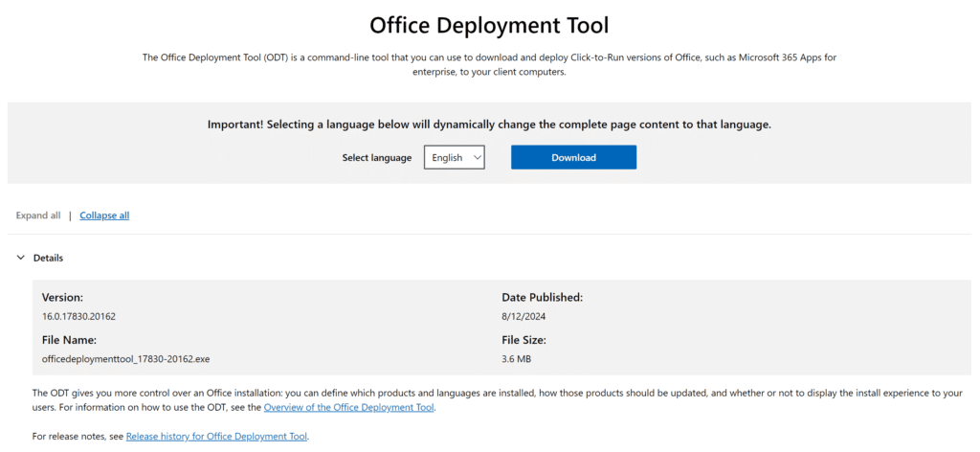Click the Important! language notice text
Viewport: 980px width, 452px height.
tap(489, 124)
